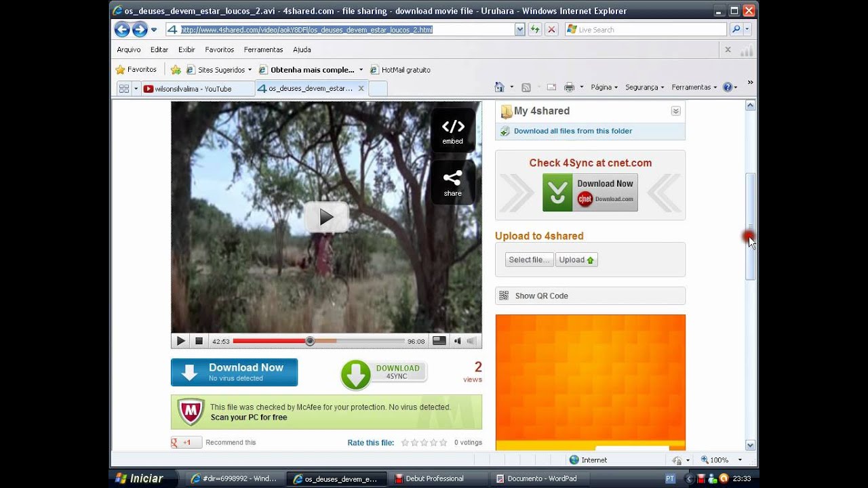The image size is (868, 488).
Task: Click the Quick Tabs grid icon
Action: (123, 89)
